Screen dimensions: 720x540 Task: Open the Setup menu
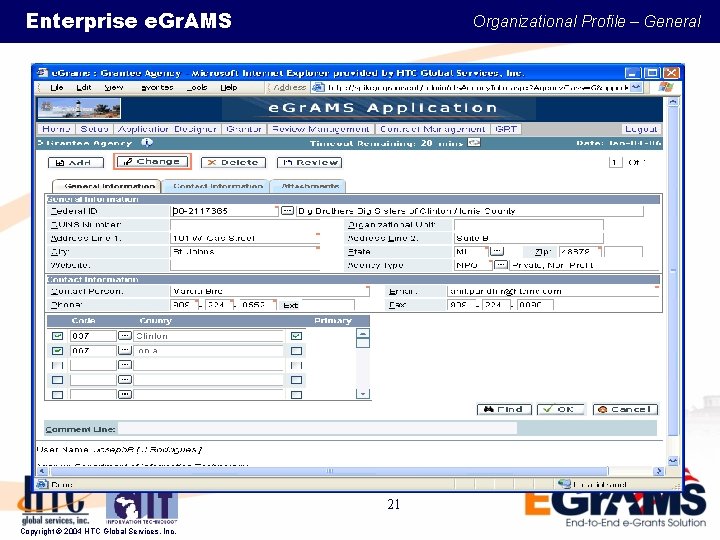pyautogui.click(x=95, y=129)
